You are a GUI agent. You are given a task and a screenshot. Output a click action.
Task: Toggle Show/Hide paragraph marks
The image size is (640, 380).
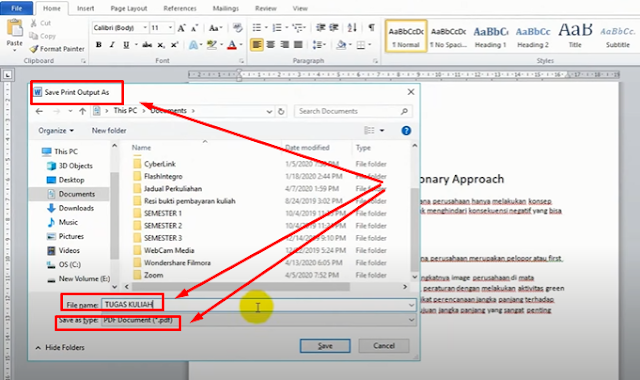[x=371, y=28]
